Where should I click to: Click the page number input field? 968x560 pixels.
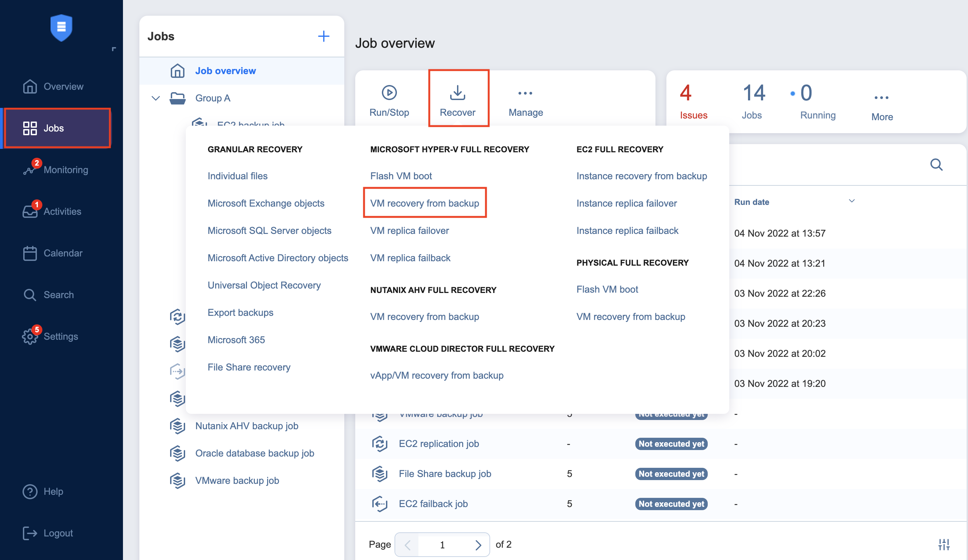click(442, 544)
